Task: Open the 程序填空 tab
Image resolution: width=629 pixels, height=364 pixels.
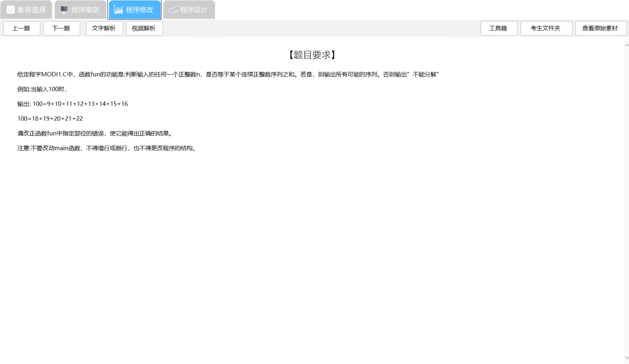Action: coord(85,10)
